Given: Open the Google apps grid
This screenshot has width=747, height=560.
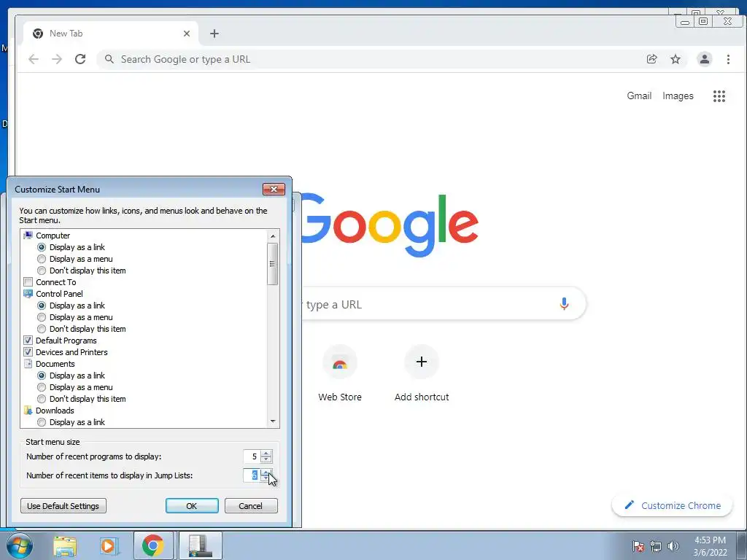Looking at the screenshot, I should click(719, 96).
